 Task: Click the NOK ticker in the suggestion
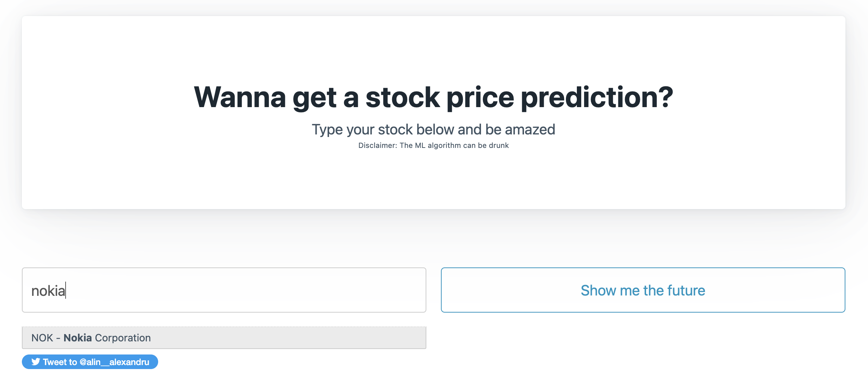[x=42, y=338]
